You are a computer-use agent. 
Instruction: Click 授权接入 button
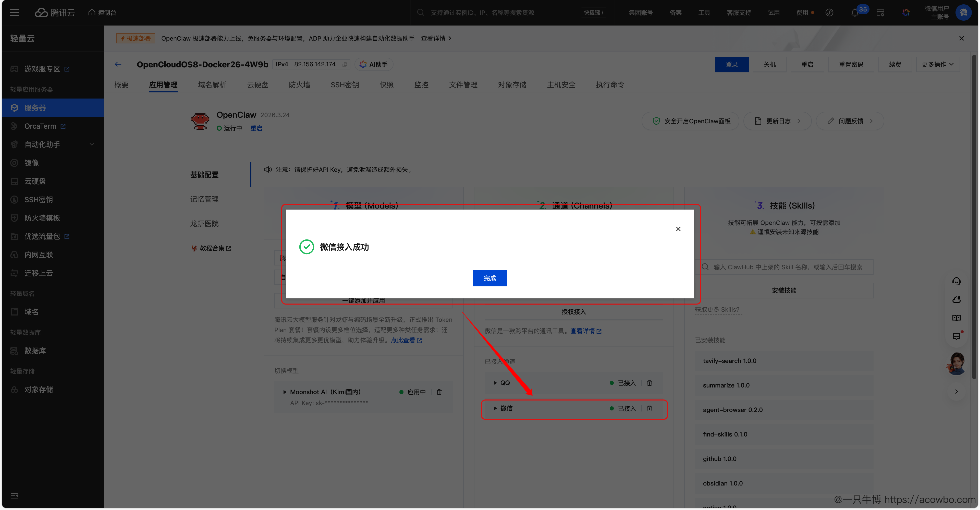point(574,312)
